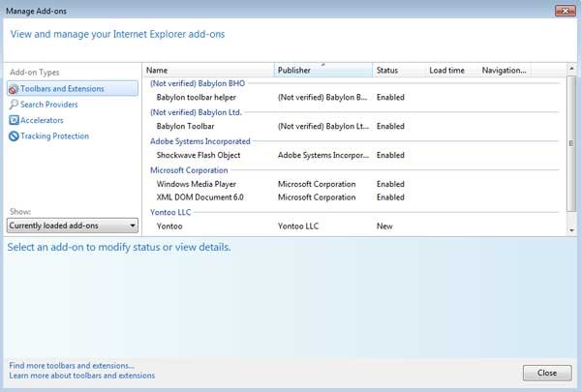The width and height of the screenshot is (581, 392).
Task: Select the Shockwave Flash Object add-on
Action: point(353,155)
